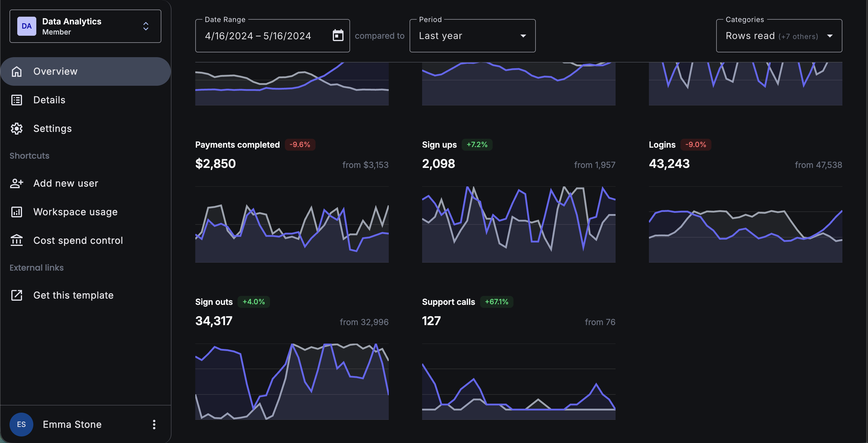Viewport: 868px width, 443px height.
Task: Open the Workspace usage shortcut link
Action: [x=75, y=212]
